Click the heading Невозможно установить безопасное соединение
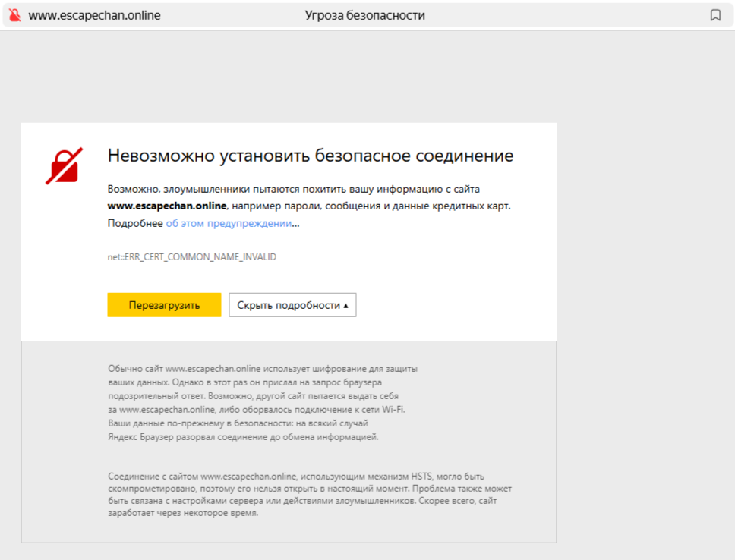 pos(310,156)
